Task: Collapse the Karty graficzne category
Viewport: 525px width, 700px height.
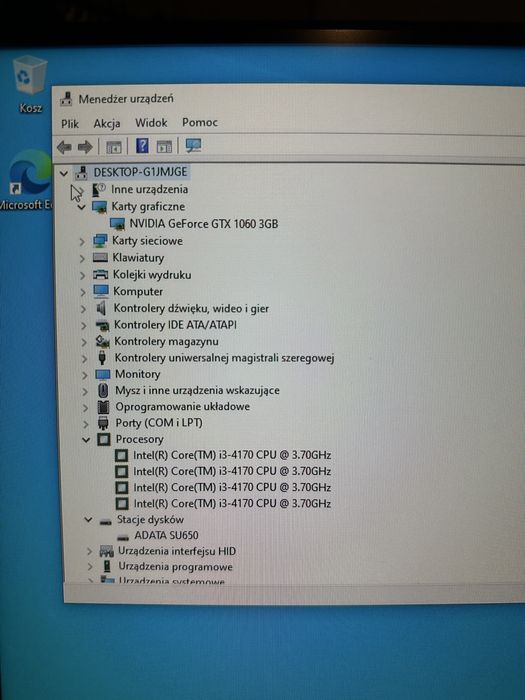Action: [x=82, y=207]
